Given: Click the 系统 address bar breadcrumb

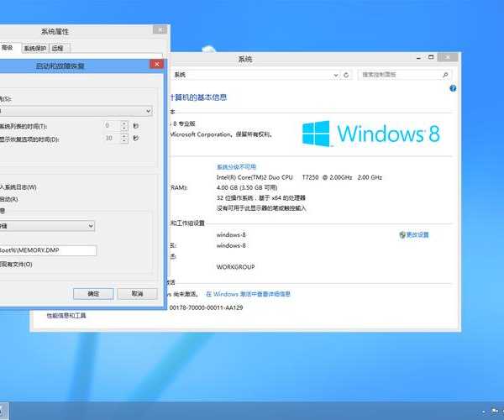Looking at the screenshot, I should [x=180, y=75].
